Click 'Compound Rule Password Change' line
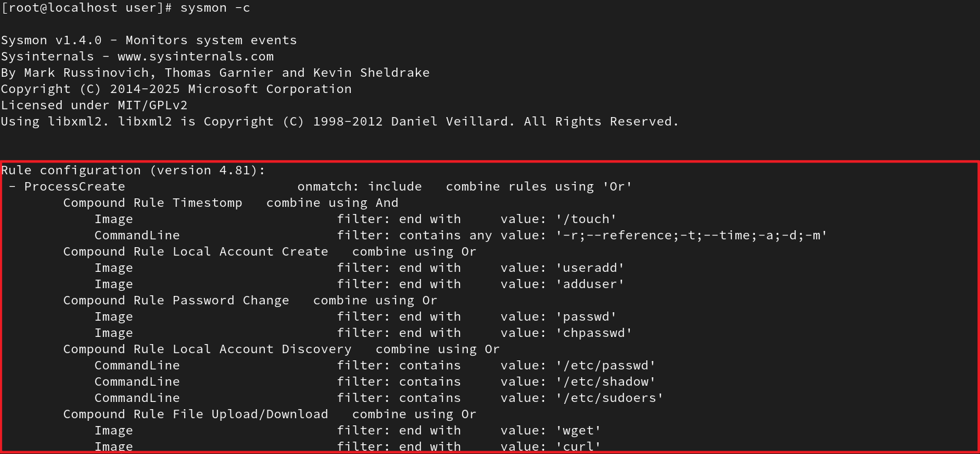Image resolution: width=980 pixels, height=454 pixels. (251, 300)
